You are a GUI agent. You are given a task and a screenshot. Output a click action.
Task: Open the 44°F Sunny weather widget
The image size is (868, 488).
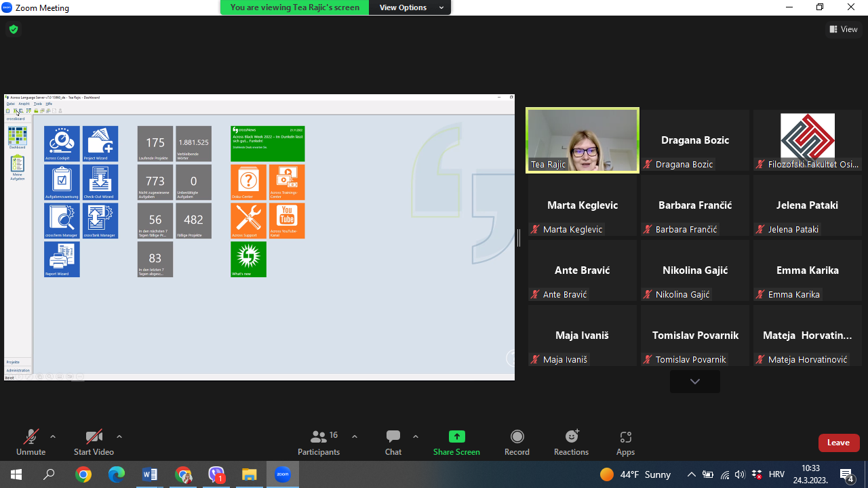(x=635, y=474)
